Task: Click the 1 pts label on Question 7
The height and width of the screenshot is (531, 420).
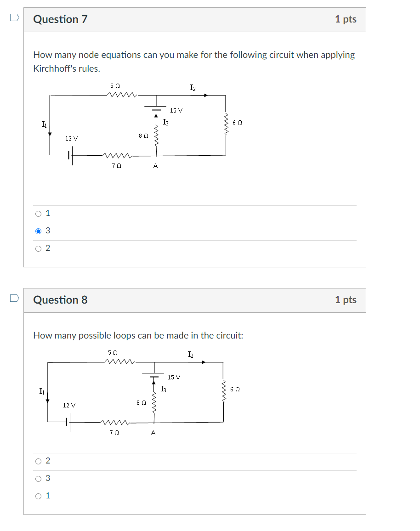Action: pyautogui.click(x=347, y=19)
